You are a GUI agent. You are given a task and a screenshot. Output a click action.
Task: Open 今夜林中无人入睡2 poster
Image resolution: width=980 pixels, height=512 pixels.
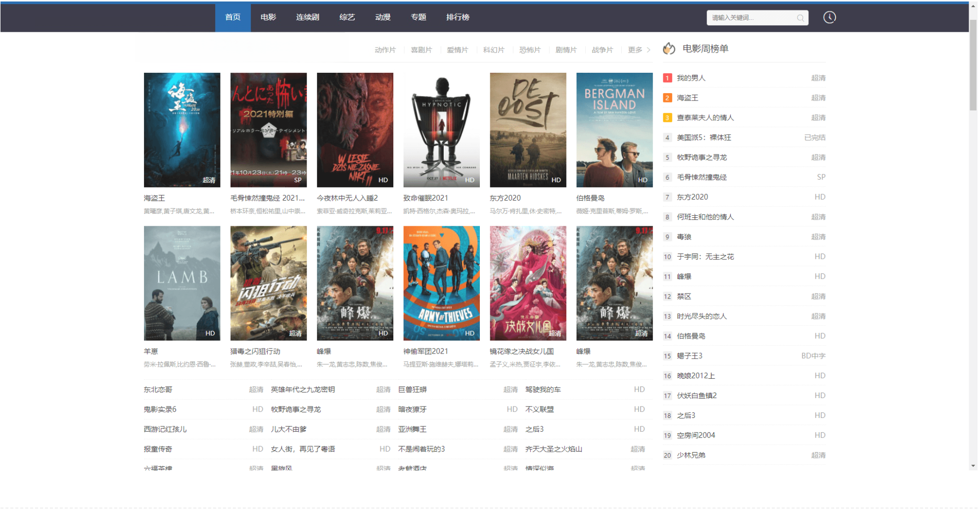(355, 130)
